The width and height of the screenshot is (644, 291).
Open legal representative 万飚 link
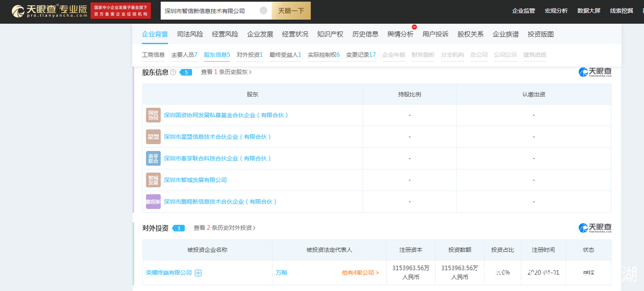(x=281, y=273)
